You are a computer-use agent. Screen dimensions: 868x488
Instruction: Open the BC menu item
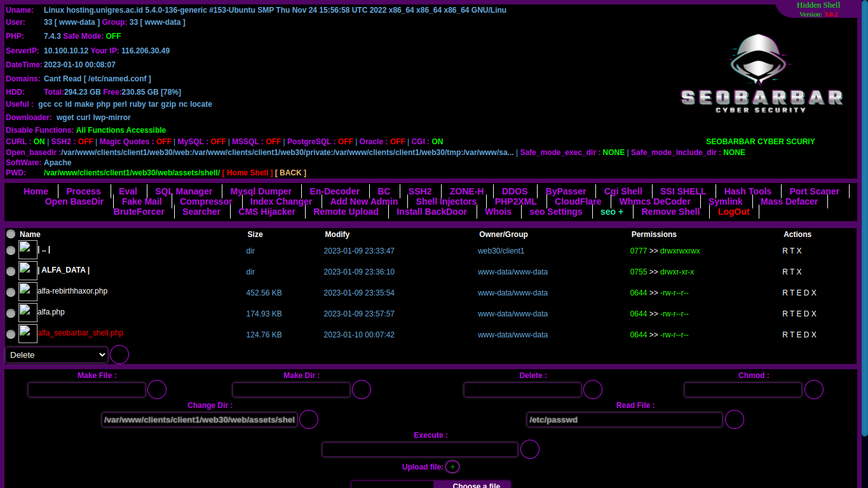(384, 191)
